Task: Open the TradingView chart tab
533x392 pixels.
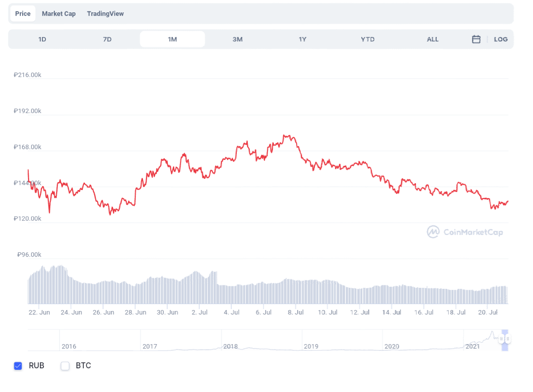Action: pyautogui.click(x=105, y=13)
